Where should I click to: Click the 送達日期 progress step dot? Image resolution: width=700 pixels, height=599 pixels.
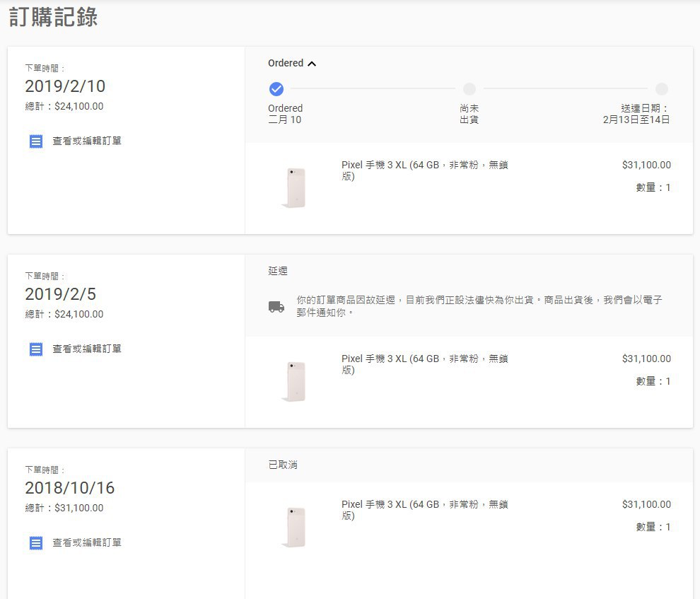[x=662, y=89]
